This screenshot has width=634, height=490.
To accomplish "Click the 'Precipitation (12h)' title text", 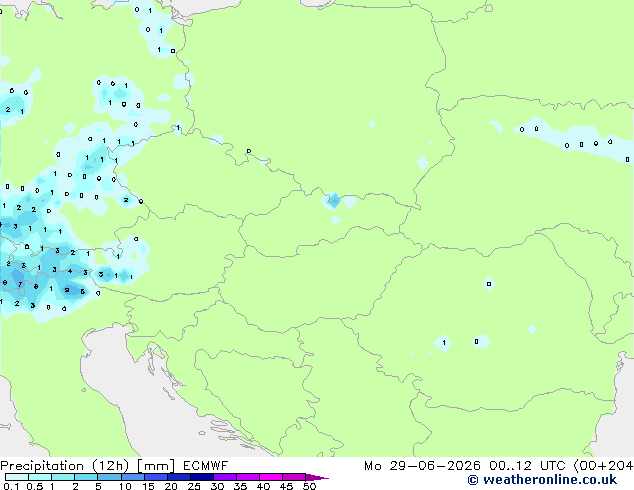I will point(65,466).
